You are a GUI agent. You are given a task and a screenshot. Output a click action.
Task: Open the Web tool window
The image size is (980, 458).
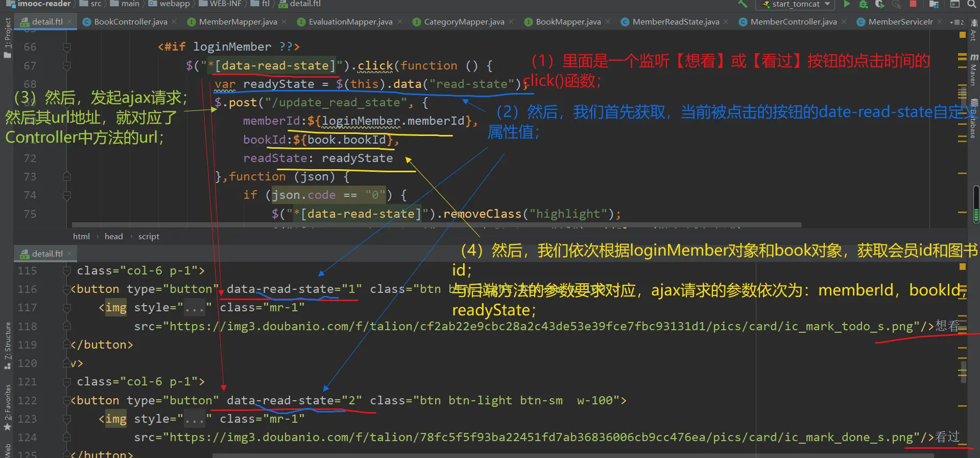7,451
